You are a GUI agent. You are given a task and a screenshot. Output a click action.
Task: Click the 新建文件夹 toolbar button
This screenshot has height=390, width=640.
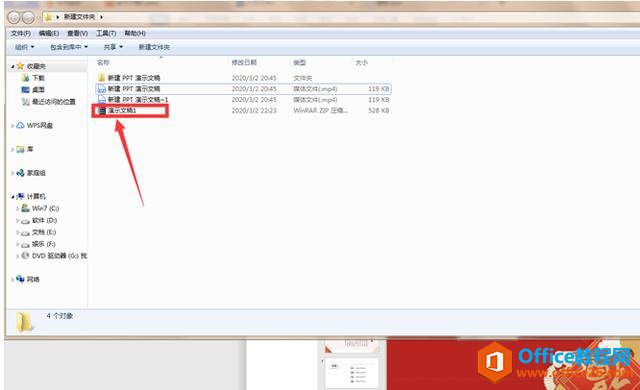click(x=154, y=47)
